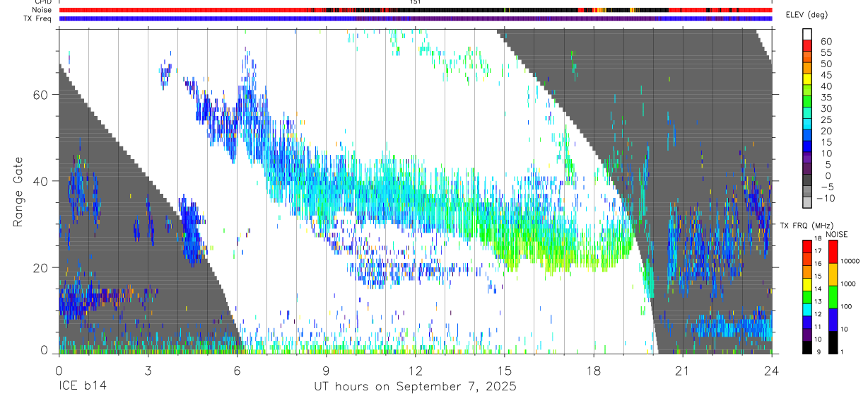Click the green 30–35 segment of ELEV color bar

pos(807,103)
